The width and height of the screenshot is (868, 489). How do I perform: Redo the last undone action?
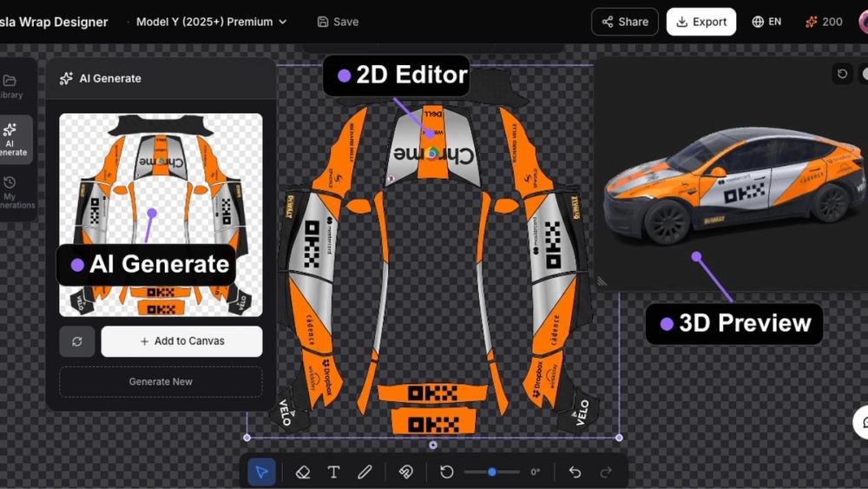click(606, 472)
